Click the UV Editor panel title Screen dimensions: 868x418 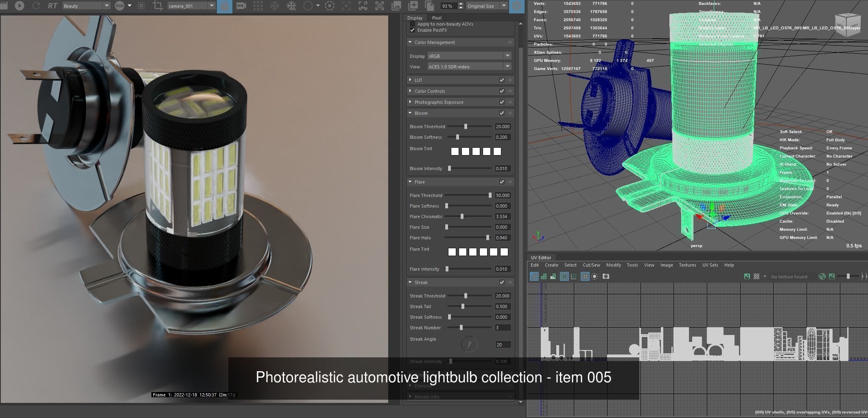click(x=541, y=258)
